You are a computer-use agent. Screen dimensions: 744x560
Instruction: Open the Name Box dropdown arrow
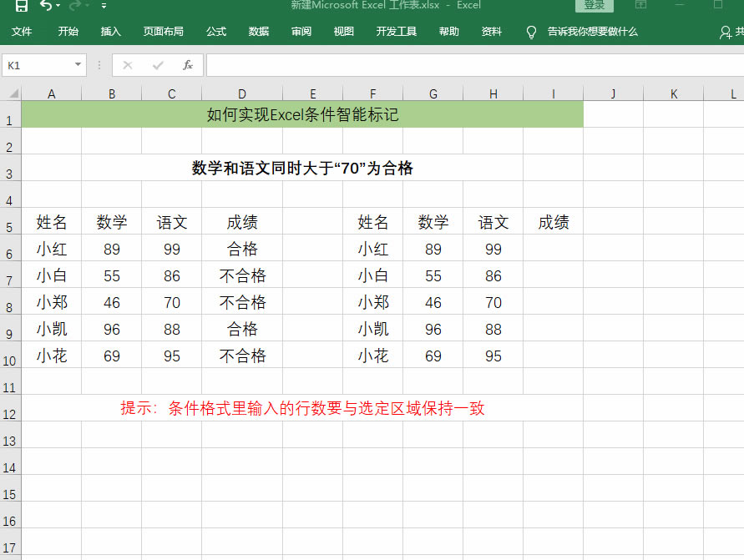(x=78, y=65)
